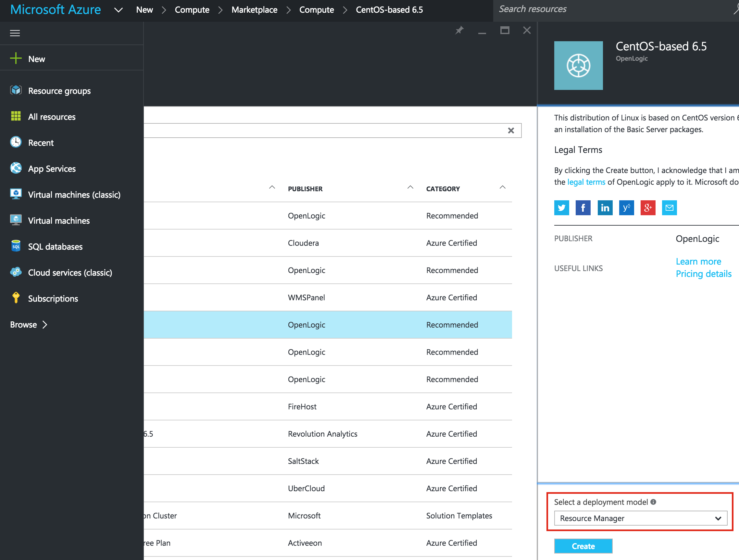The image size is (739, 560).
Task: Sort by CATEGORY column arrow
Action: pyautogui.click(x=503, y=187)
